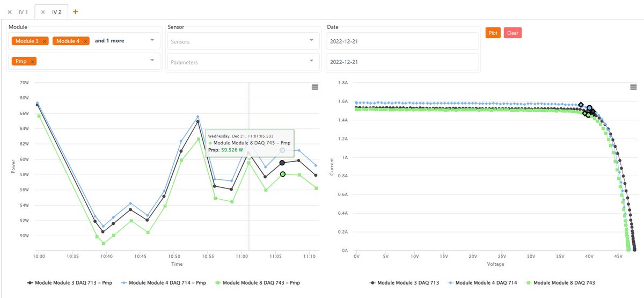Add a new tab with plus icon
This screenshot has width=644, height=298.
click(75, 12)
